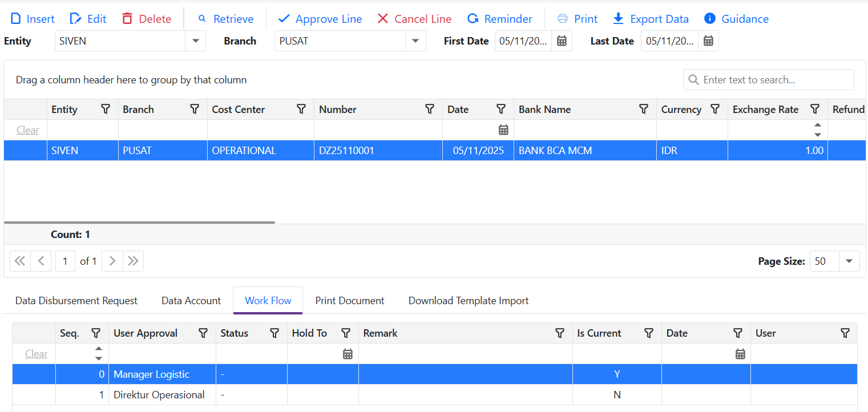Select the Direktur Operasional approval row
This screenshot has height=412, width=868.
(435, 395)
